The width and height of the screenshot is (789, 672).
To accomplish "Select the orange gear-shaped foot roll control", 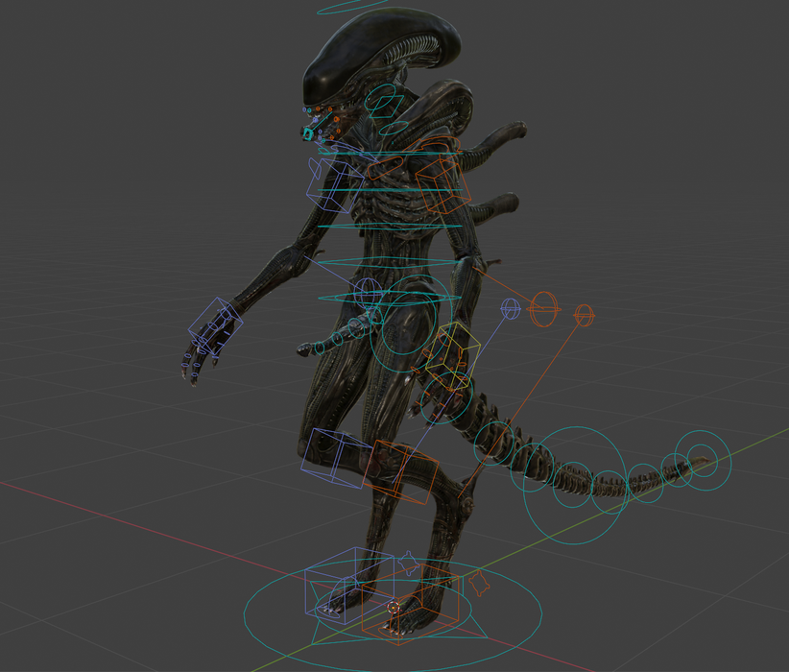I will [479, 583].
